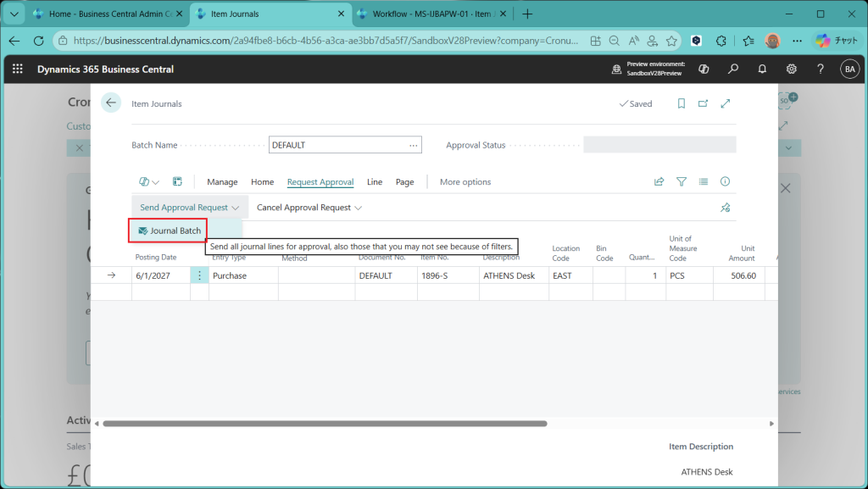This screenshot has width=868, height=489.
Task: Open the settings gear in the Dynamics header
Action: pyautogui.click(x=791, y=69)
